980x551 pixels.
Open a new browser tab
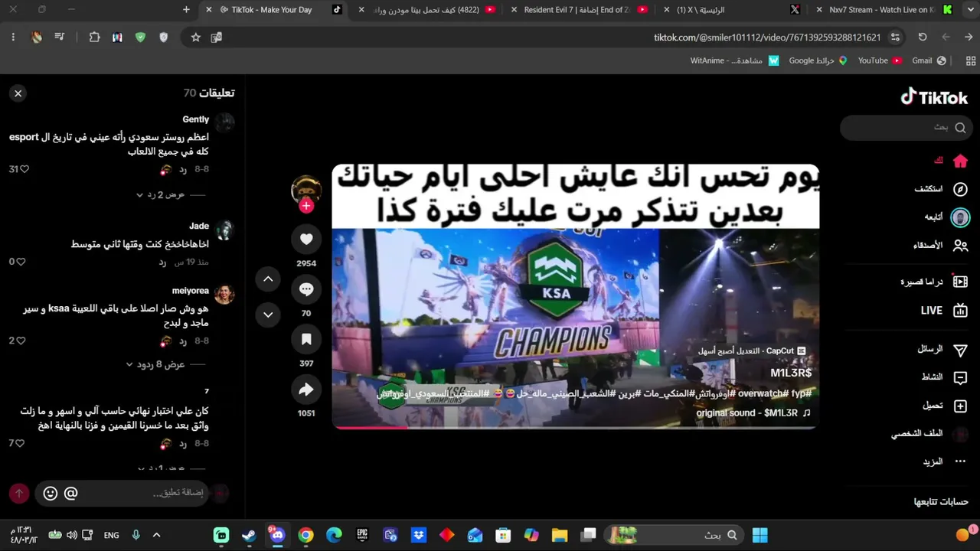pyautogui.click(x=186, y=10)
